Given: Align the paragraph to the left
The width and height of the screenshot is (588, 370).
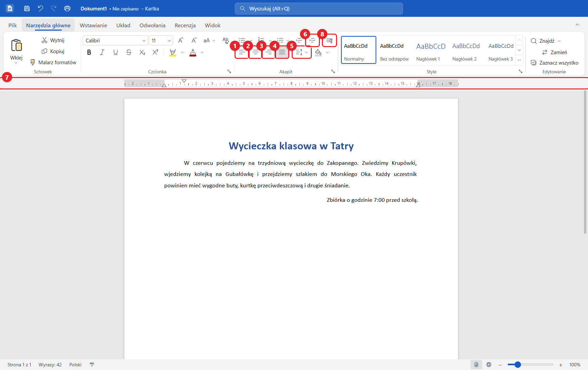Looking at the screenshot, I should 242,52.
